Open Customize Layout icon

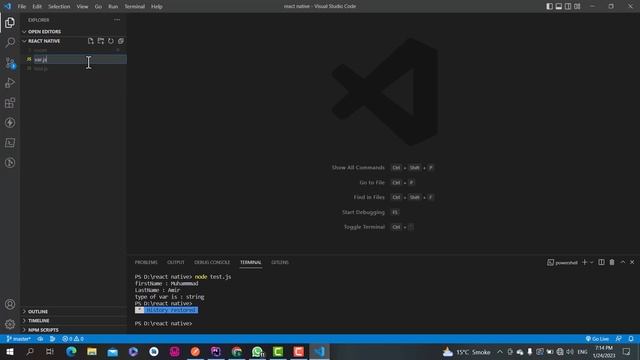click(x=577, y=6)
